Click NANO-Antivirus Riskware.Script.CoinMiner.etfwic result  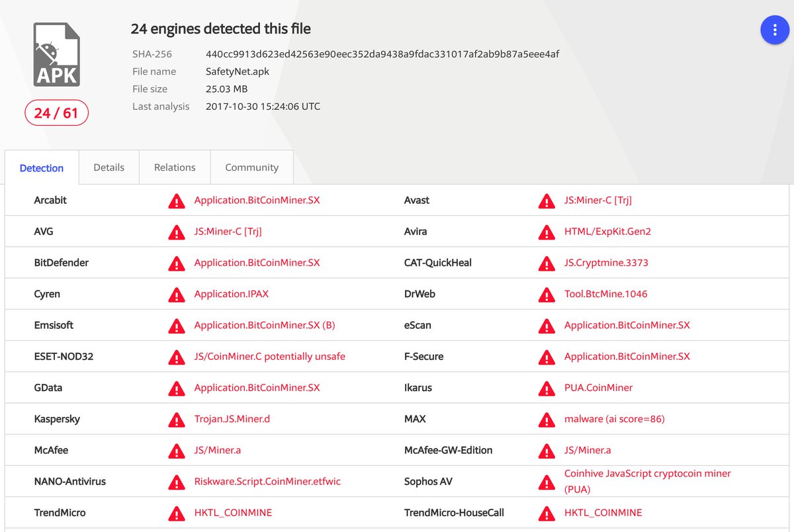tap(267, 481)
